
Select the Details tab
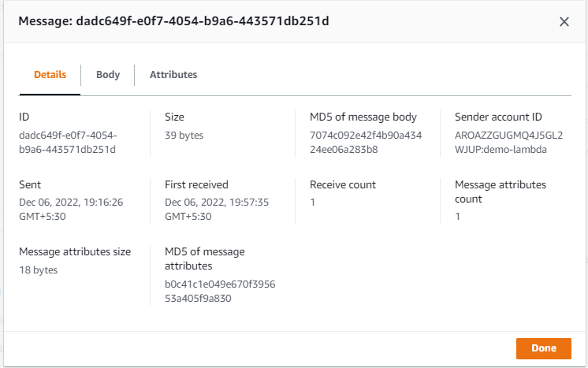(x=50, y=75)
